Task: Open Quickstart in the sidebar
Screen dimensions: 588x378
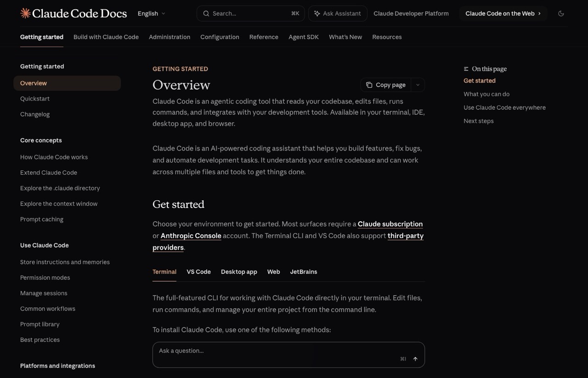Action: 35,99
